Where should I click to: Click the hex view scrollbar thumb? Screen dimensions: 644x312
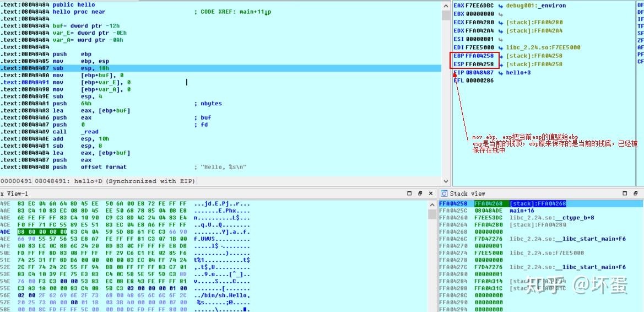click(432, 214)
